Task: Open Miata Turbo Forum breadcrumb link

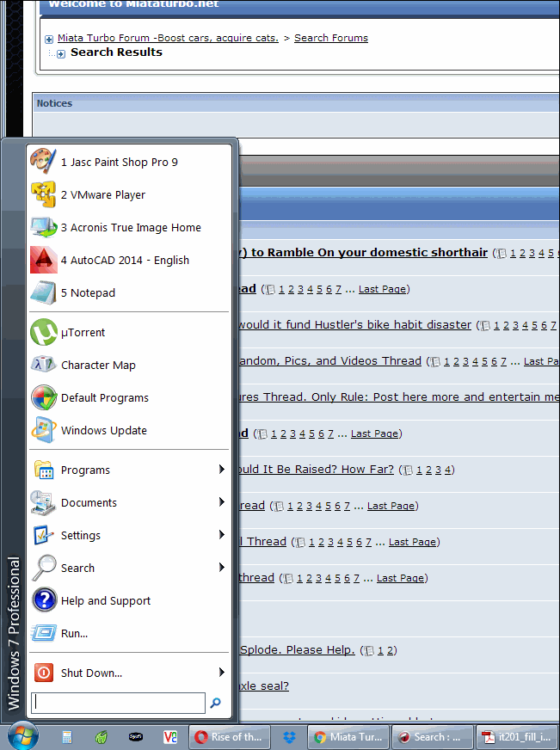Action: (168, 38)
